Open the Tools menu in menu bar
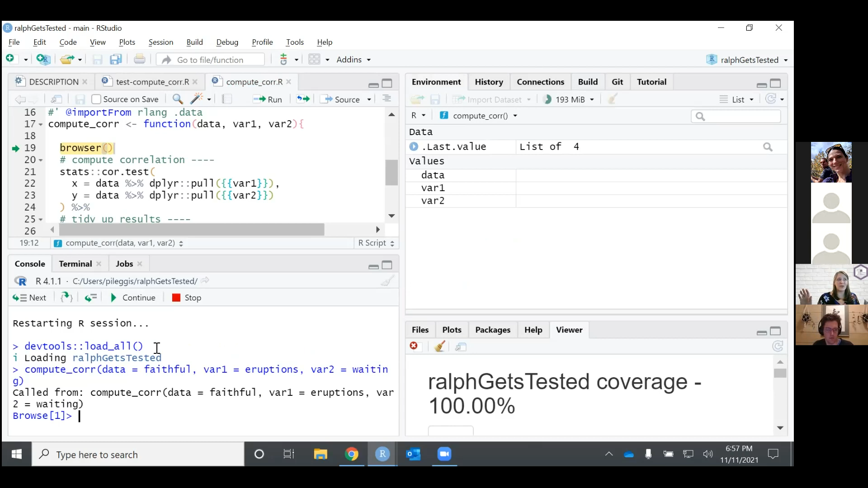 pyautogui.click(x=294, y=42)
